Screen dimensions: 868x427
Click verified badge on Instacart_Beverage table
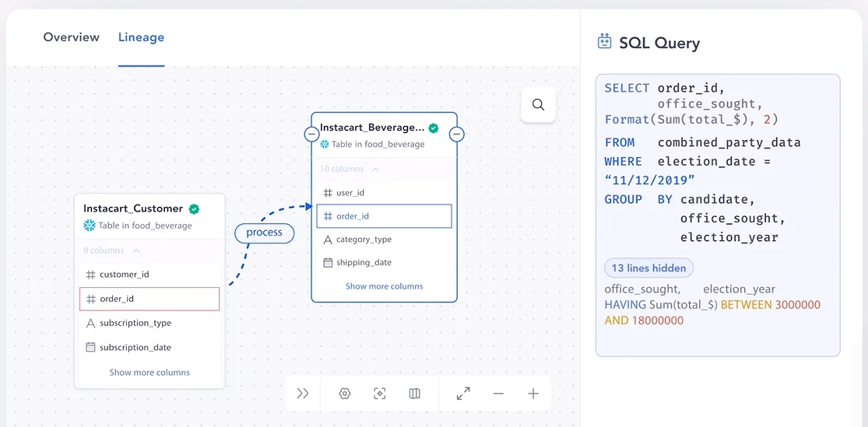(434, 128)
